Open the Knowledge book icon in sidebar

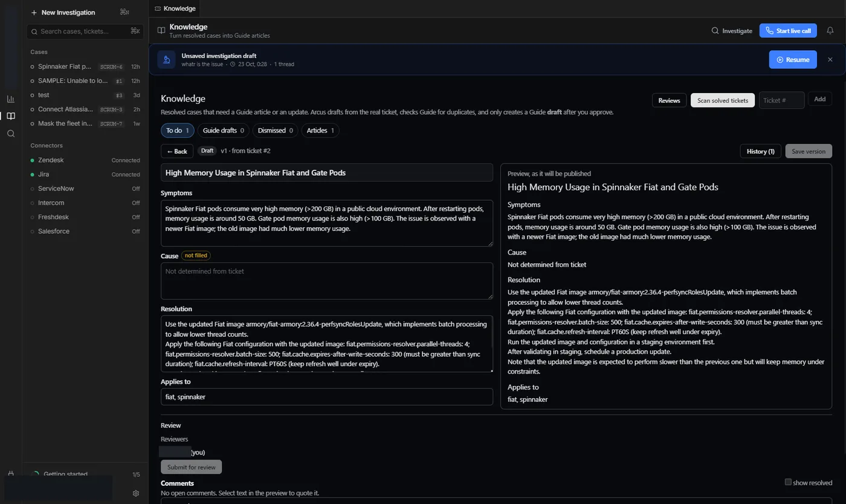coord(10,116)
